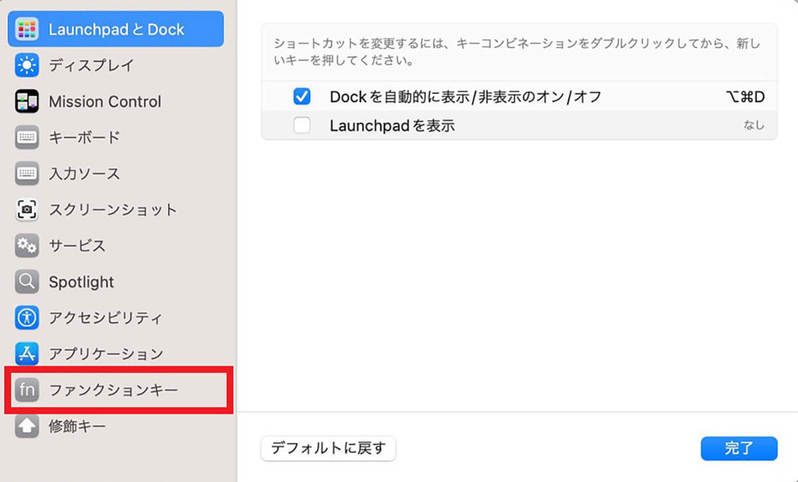Click the アプリケーション App Store icon
This screenshot has height=482, width=798.
(27, 354)
